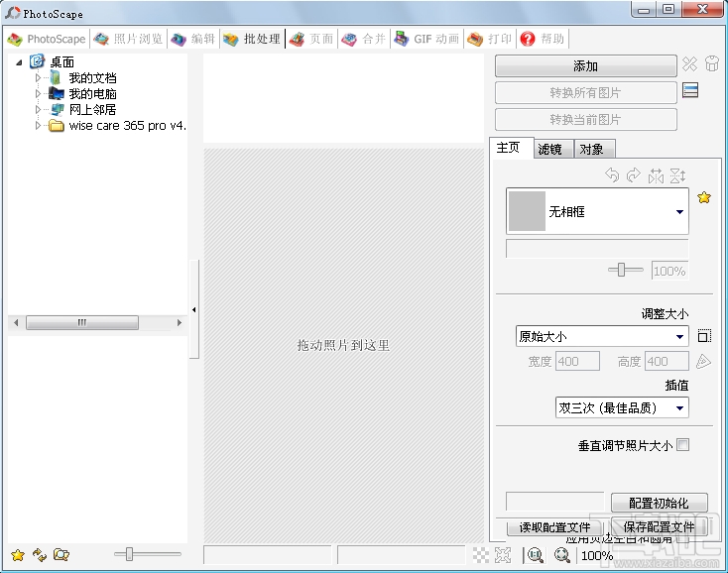Screen dimensions: 728x573
Task: Click the 转换所有图片 button
Action: pyautogui.click(x=585, y=93)
